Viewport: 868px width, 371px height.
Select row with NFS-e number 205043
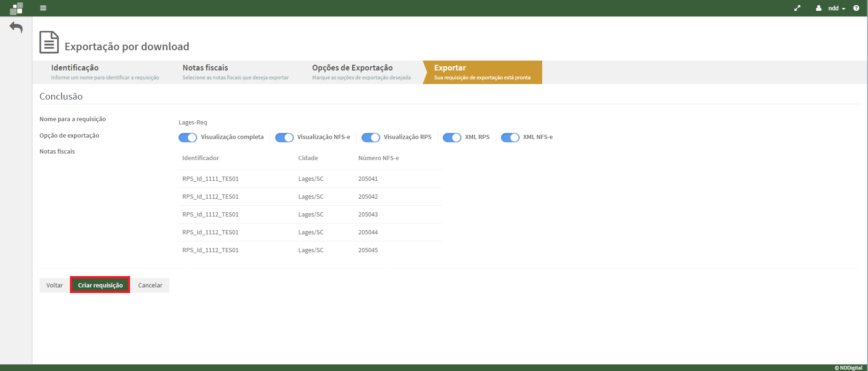[310, 215]
